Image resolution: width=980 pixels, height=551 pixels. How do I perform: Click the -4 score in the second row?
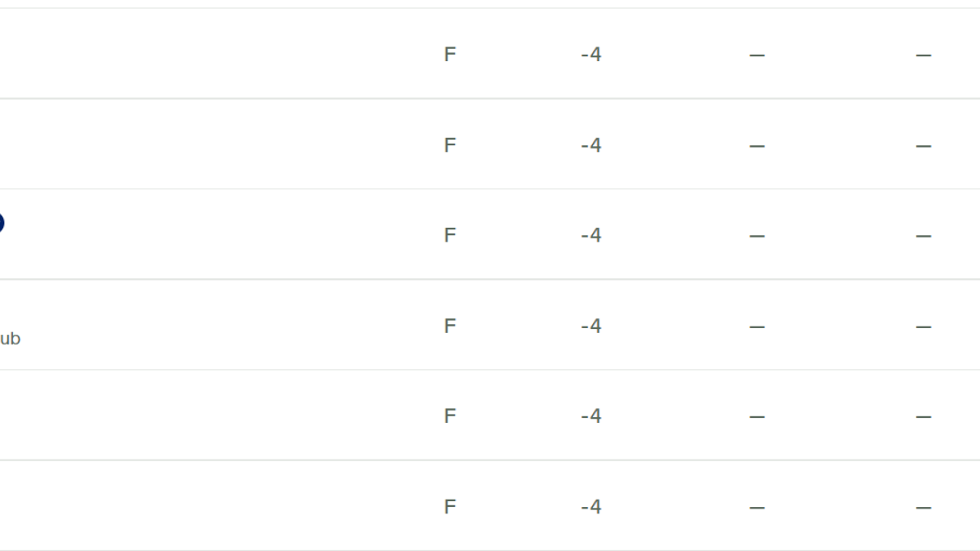(591, 145)
